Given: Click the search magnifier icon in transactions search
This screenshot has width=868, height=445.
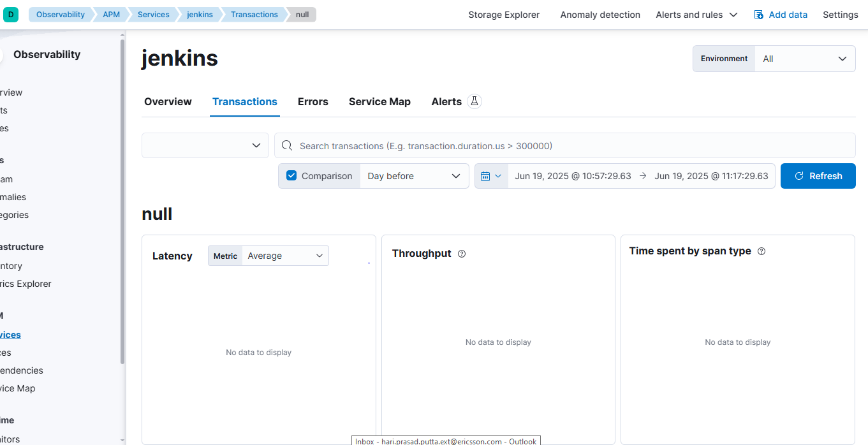Looking at the screenshot, I should click(x=287, y=146).
